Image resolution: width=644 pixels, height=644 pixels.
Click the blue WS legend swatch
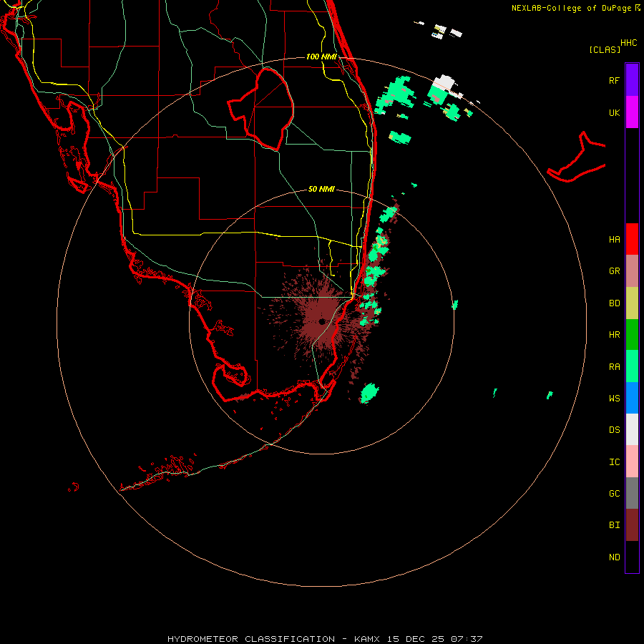[x=632, y=398]
